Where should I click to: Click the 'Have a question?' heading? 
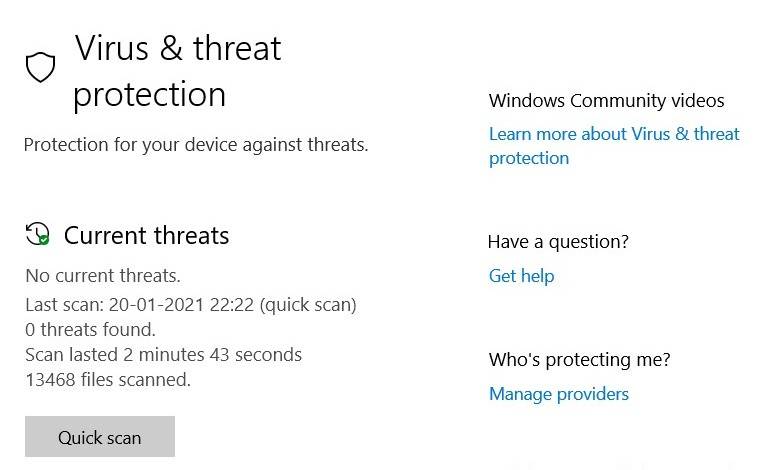click(558, 242)
